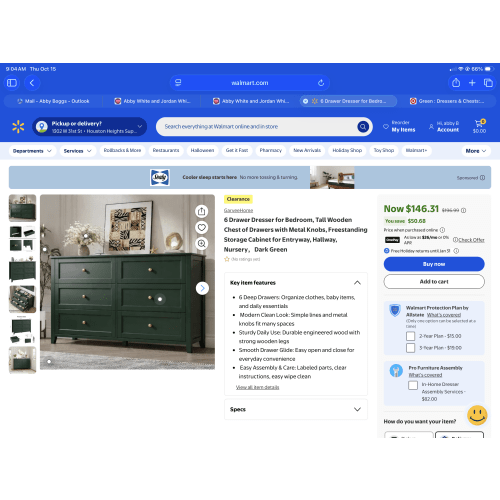The image size is (500, 500).
Task: Select last room scene thumbnail
Action: 22,360
